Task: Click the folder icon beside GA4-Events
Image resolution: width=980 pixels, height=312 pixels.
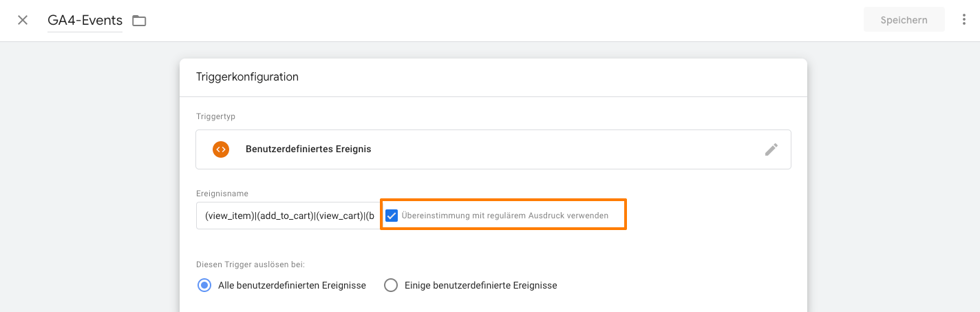Action: point(140,21)
